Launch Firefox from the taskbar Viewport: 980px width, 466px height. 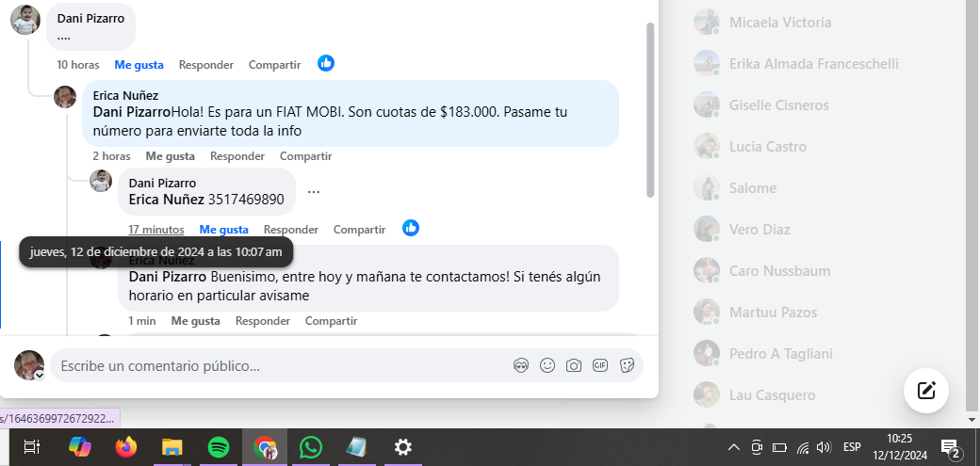tap(126, 447)
